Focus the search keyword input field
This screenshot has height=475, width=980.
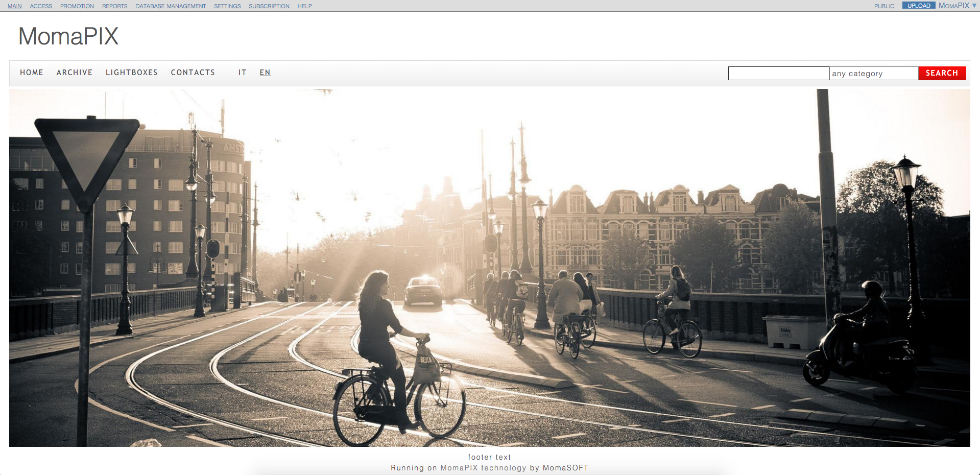(x=779, y=74)
